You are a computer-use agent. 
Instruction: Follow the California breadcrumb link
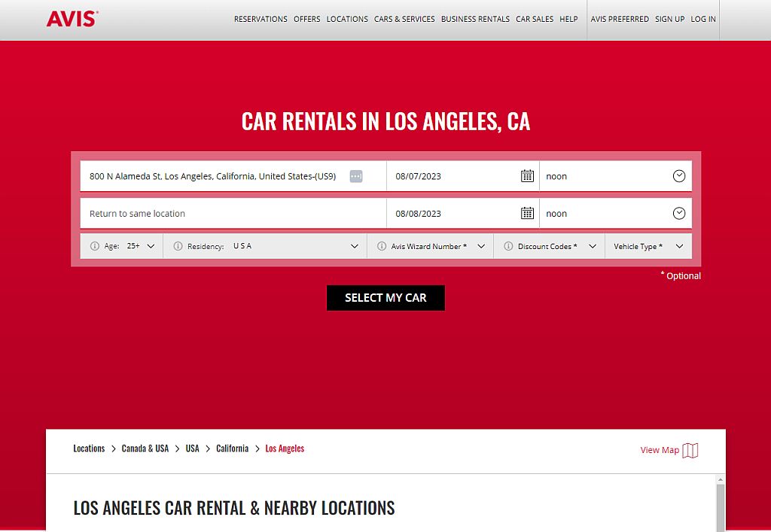point(232,448)
